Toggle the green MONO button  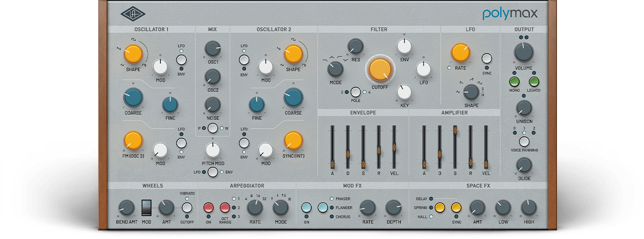tap(515, 82)
